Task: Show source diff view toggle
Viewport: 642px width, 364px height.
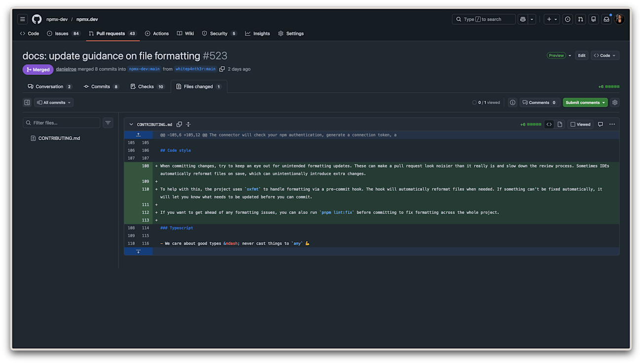Action: pyautogui.click(x=549, y=124)
